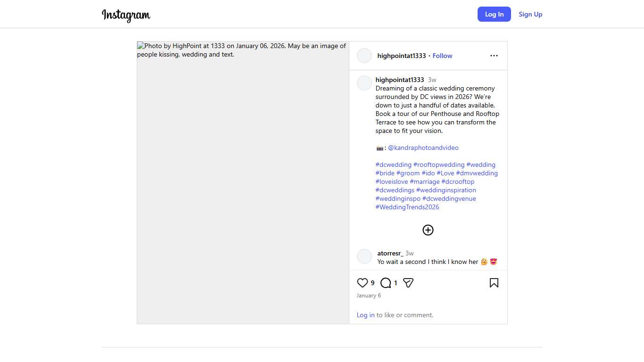The height and width of the screenshot is (362, 644).
Task: Select the #WeddingTrends2026 hashtag
Action: (x=407, y=207)
